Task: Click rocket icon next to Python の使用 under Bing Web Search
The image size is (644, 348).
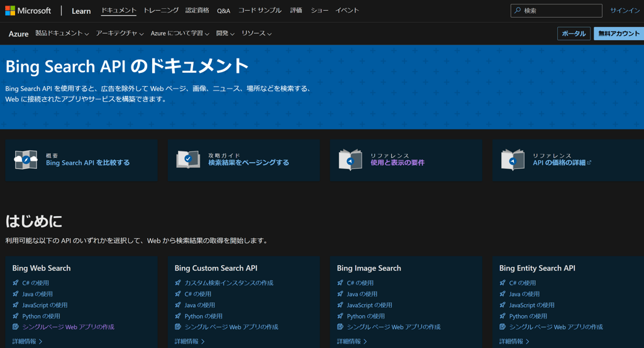Action: [16, 316]
